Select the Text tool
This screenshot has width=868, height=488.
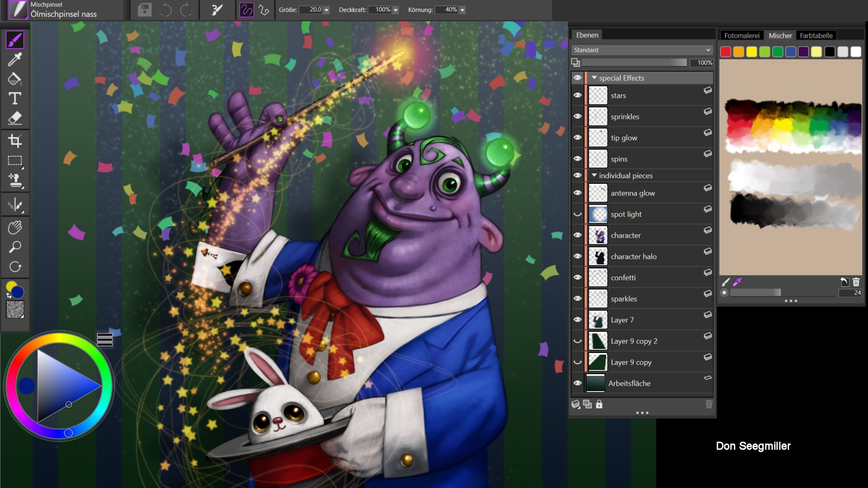pyautogui.click(x=15, y=99)
